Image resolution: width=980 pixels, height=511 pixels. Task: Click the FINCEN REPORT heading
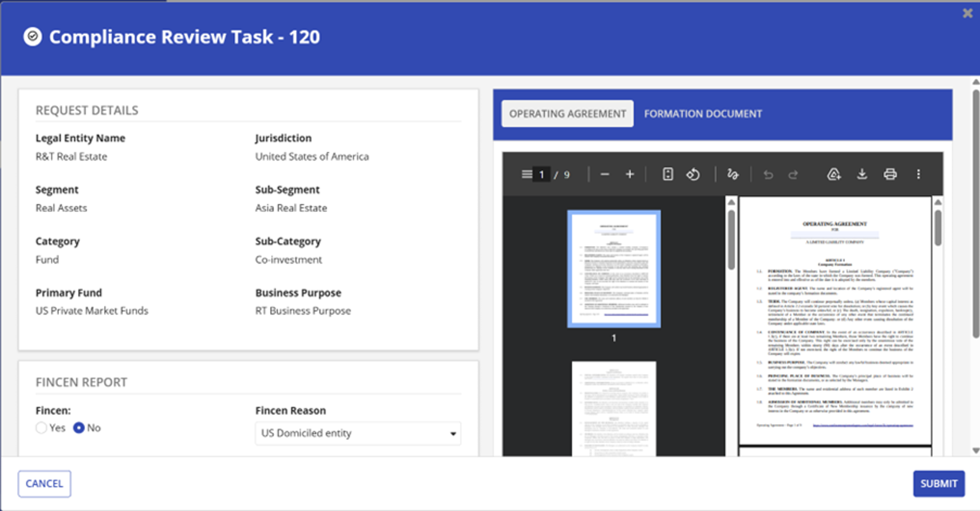click(81, 382)
